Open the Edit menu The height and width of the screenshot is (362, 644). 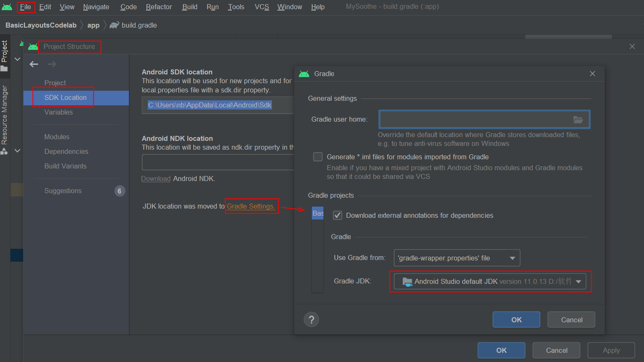pos(45,7)
